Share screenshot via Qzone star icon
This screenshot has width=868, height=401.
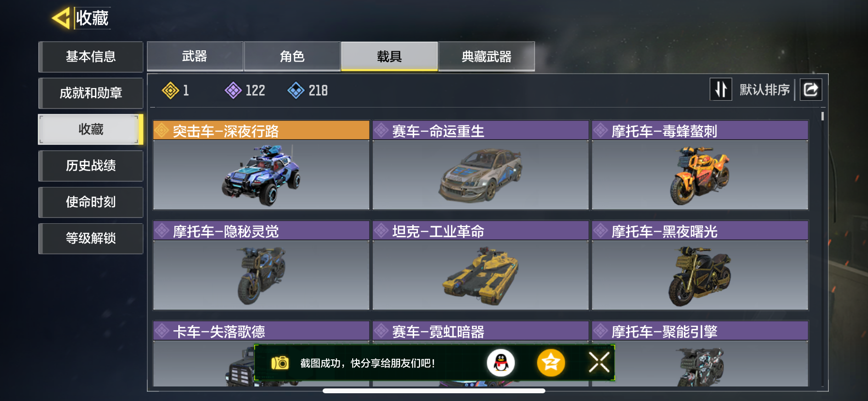pos(551,363)
